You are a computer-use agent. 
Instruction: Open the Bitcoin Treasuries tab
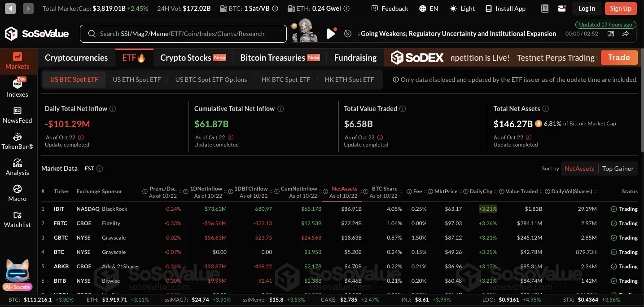tap(280, 58)
